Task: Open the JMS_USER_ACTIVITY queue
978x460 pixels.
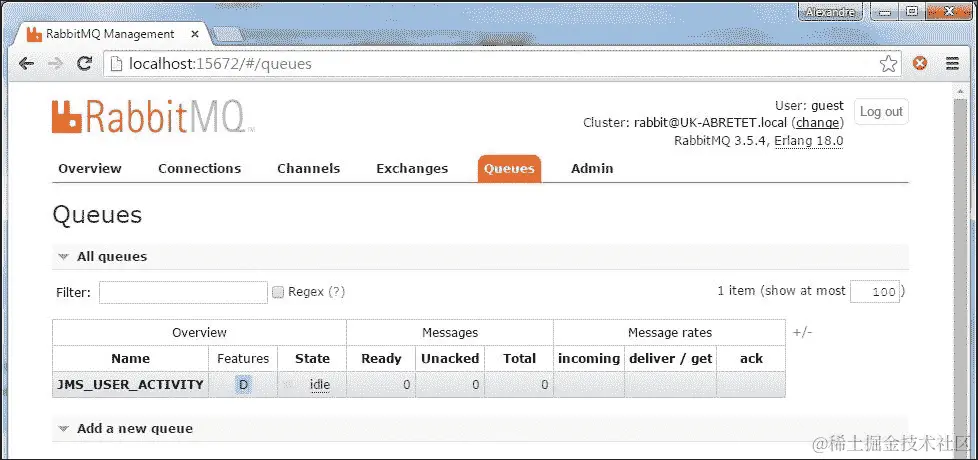Action: click(130, 385)
